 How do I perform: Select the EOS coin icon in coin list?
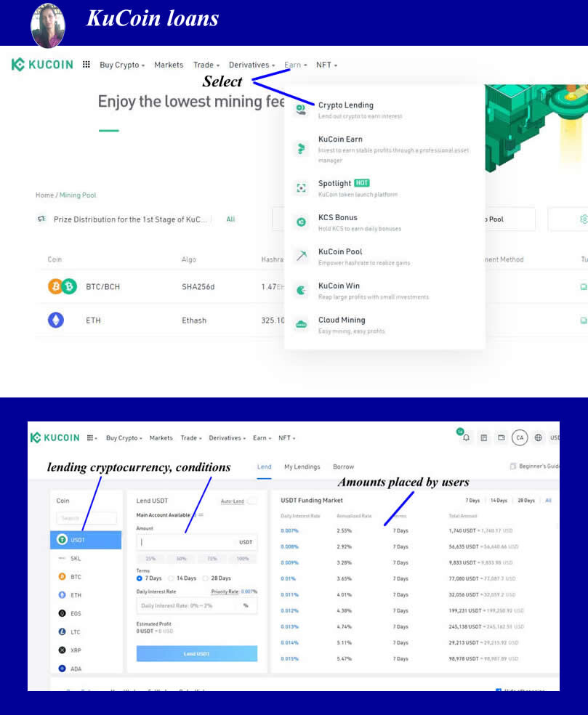[62, 613]
